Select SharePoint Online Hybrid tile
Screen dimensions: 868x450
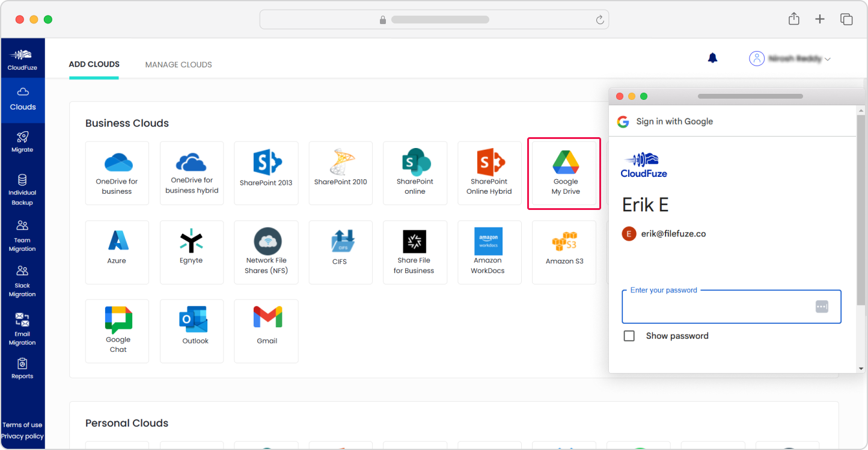(x=489, y=173)
